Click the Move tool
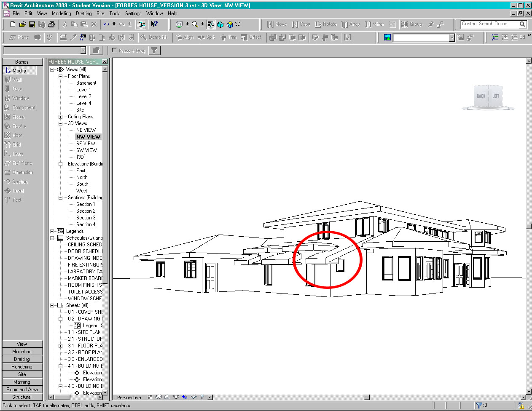The image size is (532, 411). point(277,24)
